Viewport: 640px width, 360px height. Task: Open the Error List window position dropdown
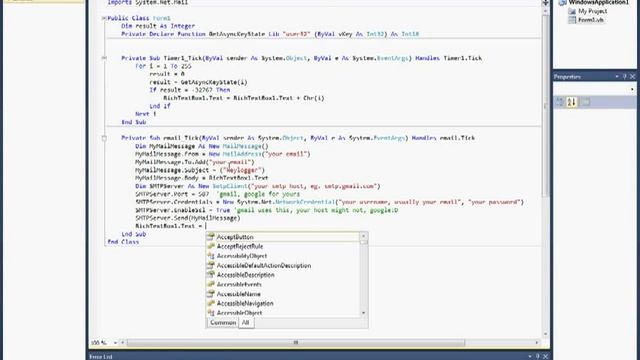(x=530, y=356)
